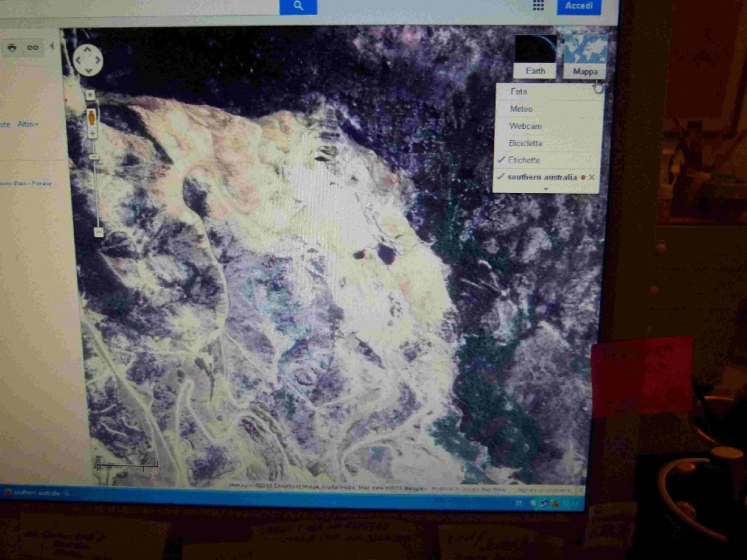The height and width of the screenshot is (560, 747).
Task: Open the Privacy link
Action: 41,184
